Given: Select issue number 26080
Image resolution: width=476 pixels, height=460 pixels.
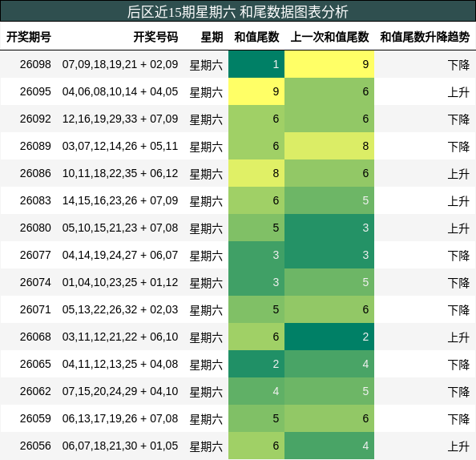Looking at the screenshot, I should pyautogui.click(x=35, y=228).
